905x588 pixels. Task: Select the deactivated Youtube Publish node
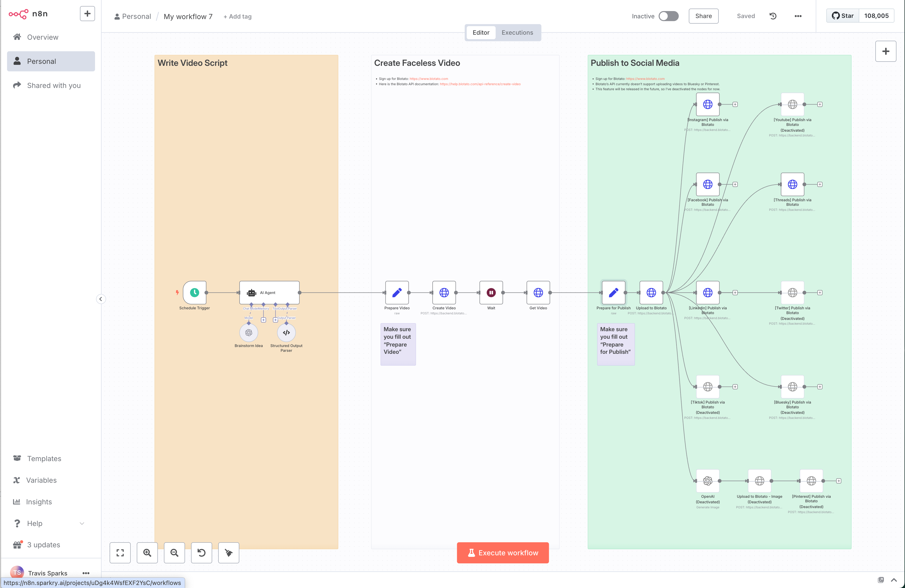[x=792, y=104]
